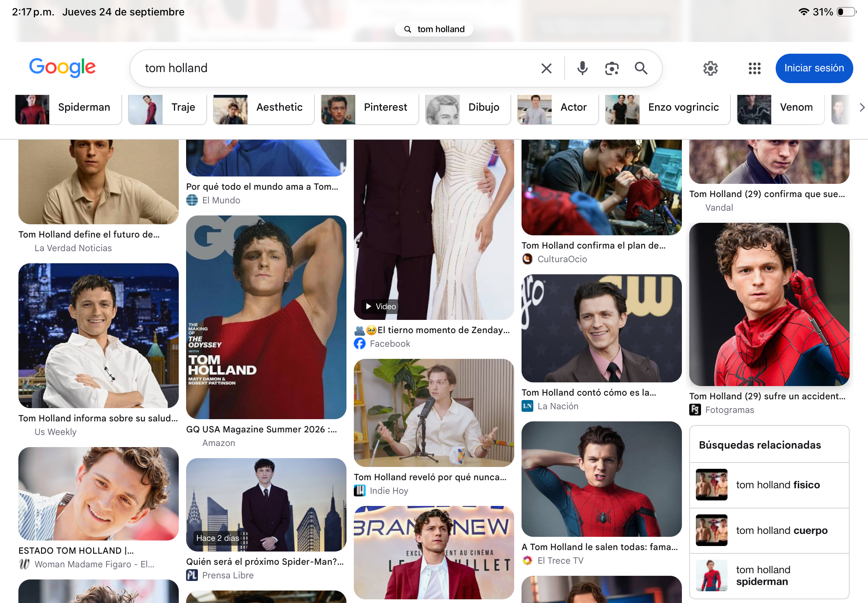Click the La Nación source icon
The width and height of the screenshot is (868, 603).
pos(527,406)
